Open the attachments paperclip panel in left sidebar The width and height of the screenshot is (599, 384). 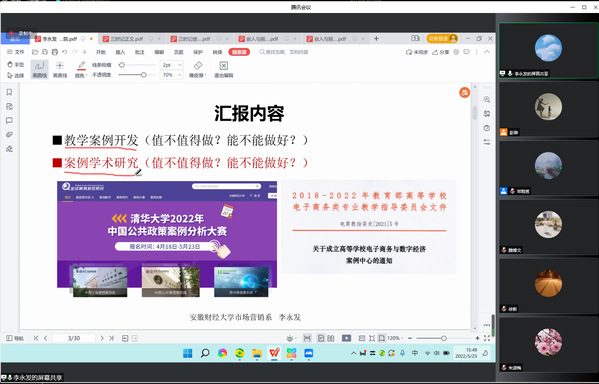10,135
